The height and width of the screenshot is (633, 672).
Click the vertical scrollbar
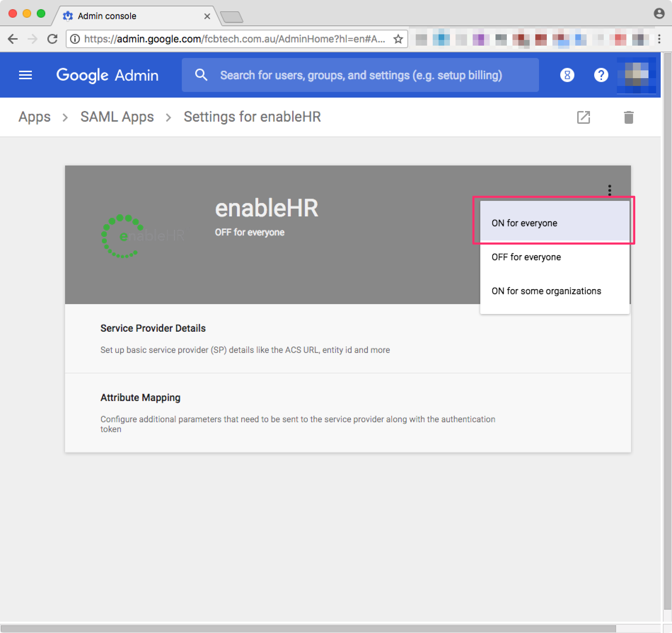[667, 331]
